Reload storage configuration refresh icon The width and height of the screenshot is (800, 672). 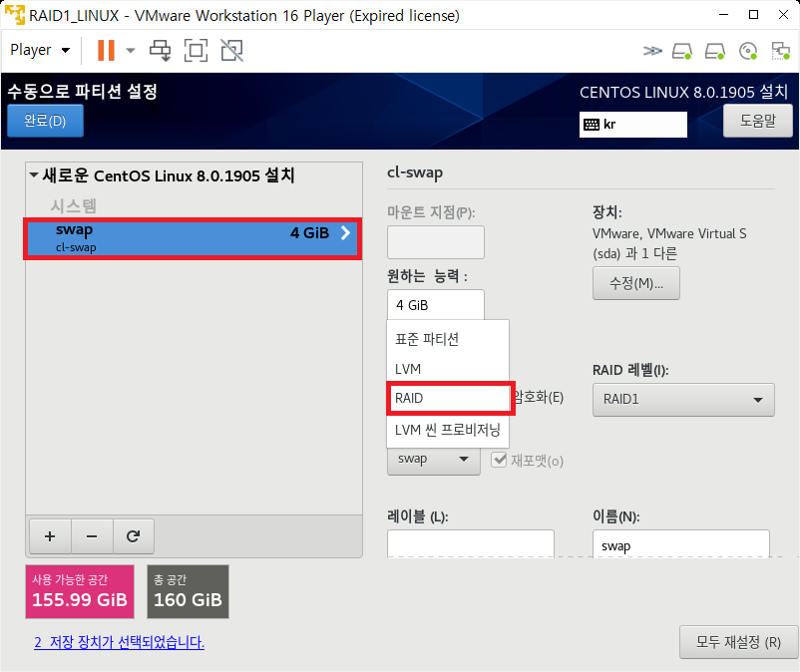click(133, 536)
